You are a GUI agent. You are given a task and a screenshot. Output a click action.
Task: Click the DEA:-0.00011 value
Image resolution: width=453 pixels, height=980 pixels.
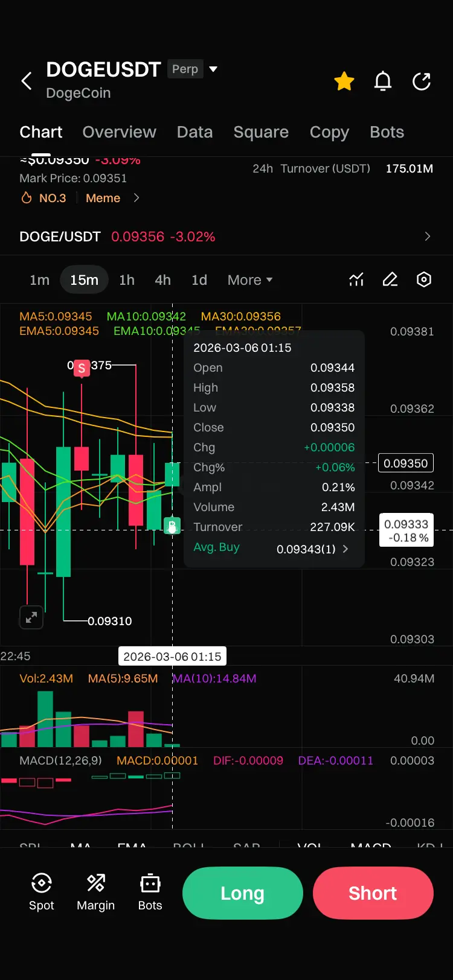click(336, 760)
